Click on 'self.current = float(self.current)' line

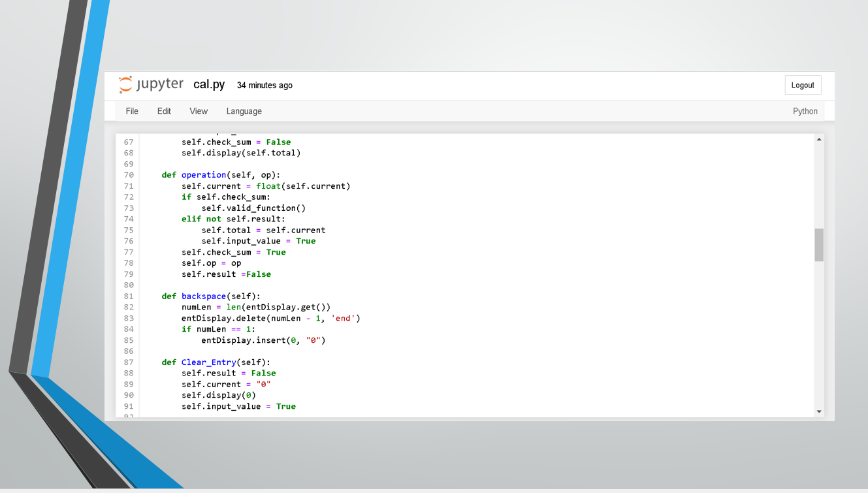(x=266, y=186)
